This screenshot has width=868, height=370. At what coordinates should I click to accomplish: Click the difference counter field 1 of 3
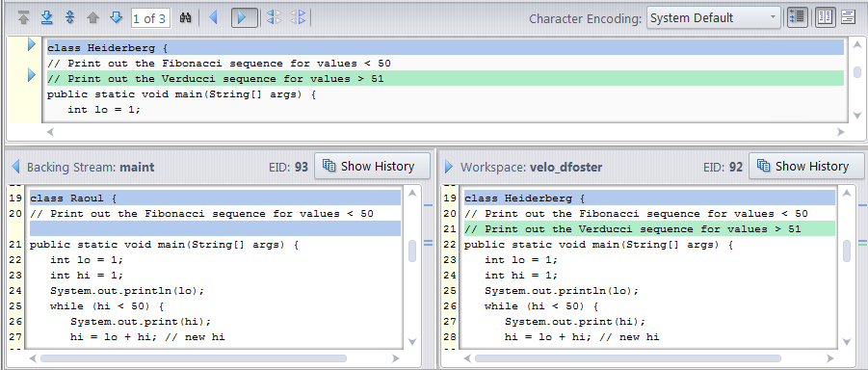(x=150, y=18)
